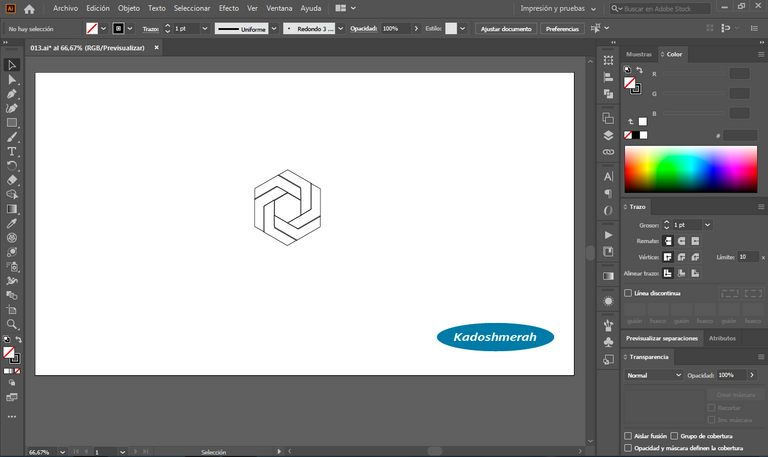Viewport: 768px width, 457px height.
Task: Open the Paragraph panel icon
Action: pos(608,193)
